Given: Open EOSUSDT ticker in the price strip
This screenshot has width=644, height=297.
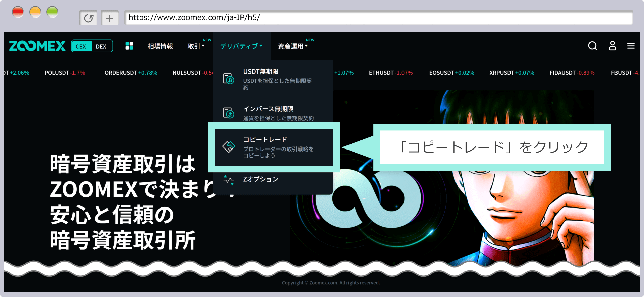Looking at the screenshot, I should pyautogui.click(x=451, y=73).
